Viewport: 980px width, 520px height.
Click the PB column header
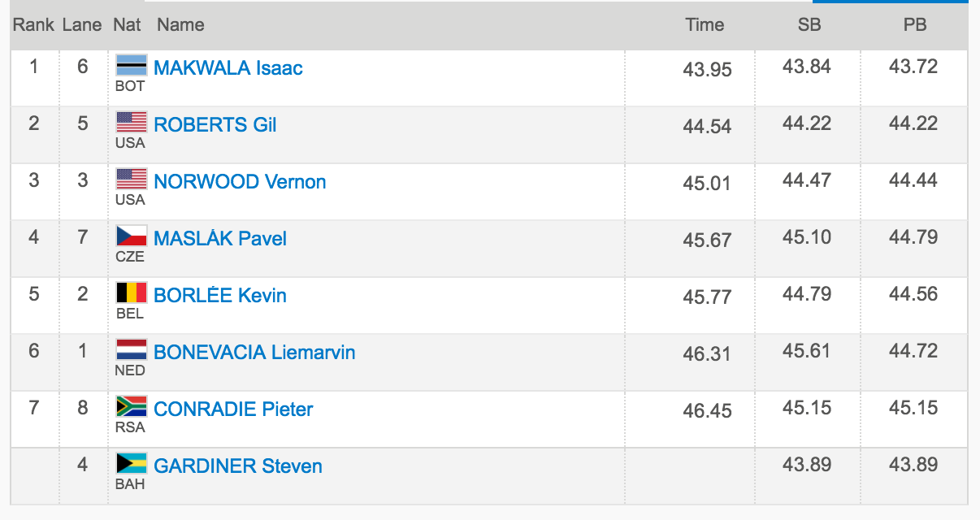915,24
